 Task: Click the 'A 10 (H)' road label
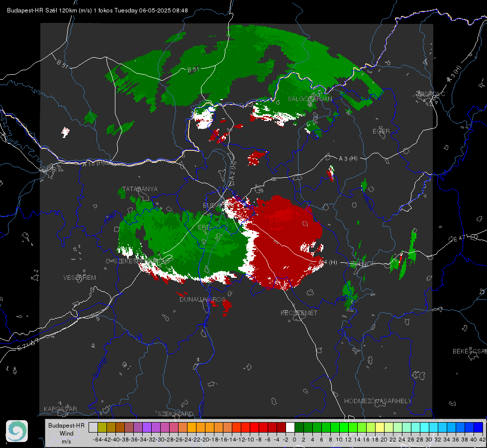coord(93,163)
